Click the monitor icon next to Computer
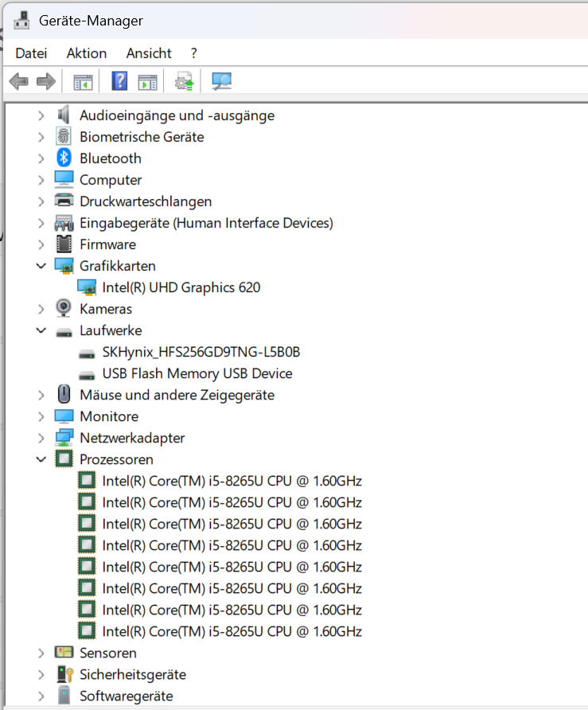588x710 pixels. click(x=64, y=179)
